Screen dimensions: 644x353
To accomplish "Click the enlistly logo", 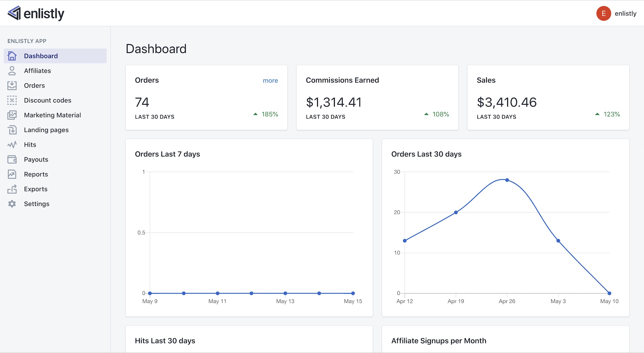I will point(36,13).
